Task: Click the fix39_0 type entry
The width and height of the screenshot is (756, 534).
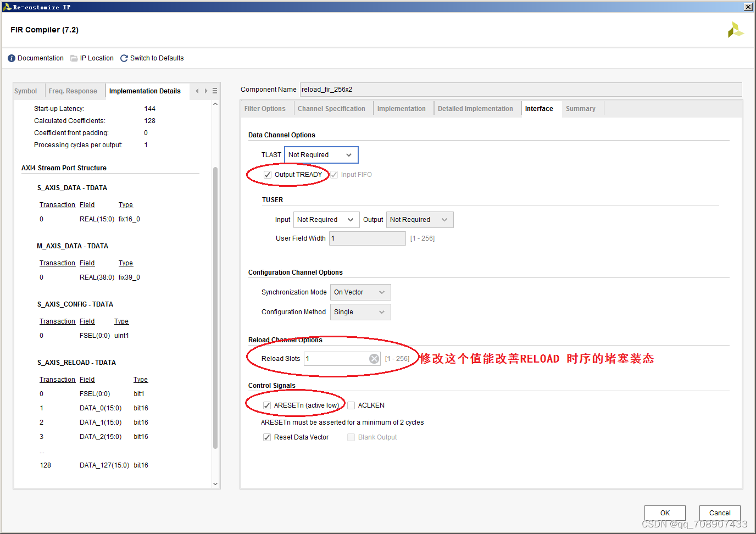Action: point(129,277)
